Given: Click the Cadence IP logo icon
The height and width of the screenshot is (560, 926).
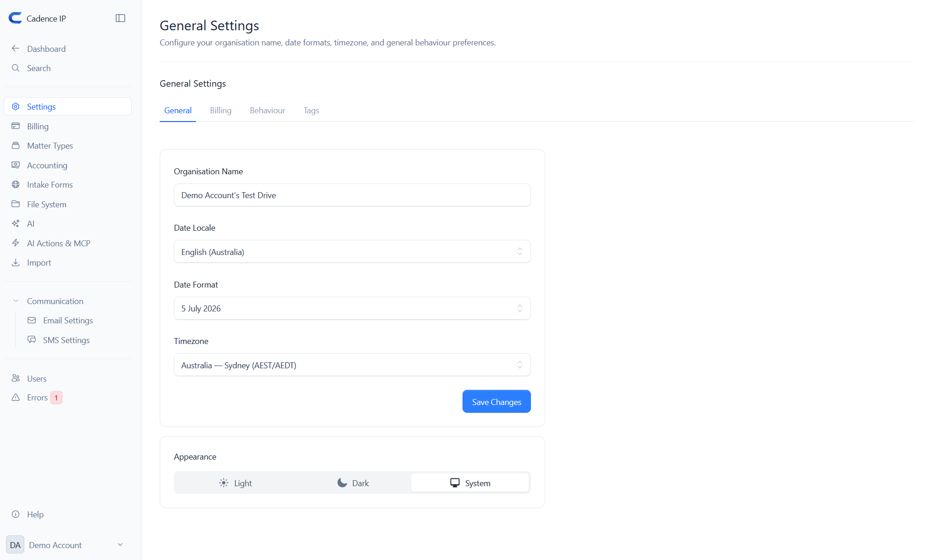Looking at the screenshot, I should coord(15,18).
